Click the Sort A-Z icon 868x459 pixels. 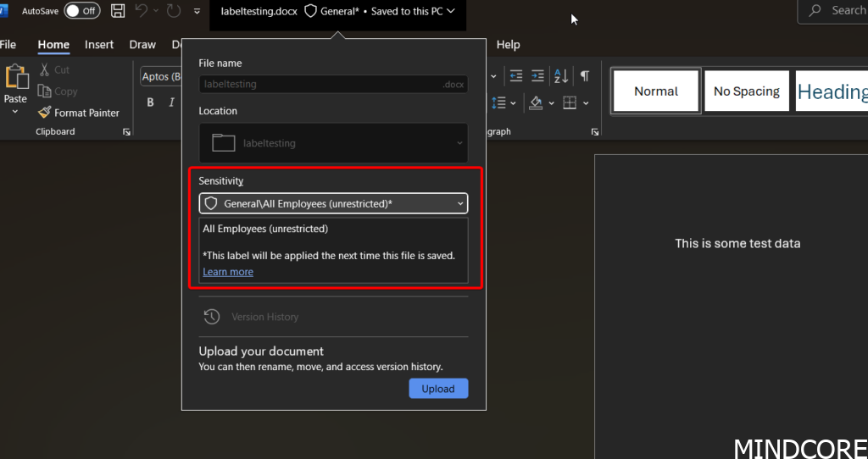click(x=561, y=76)
